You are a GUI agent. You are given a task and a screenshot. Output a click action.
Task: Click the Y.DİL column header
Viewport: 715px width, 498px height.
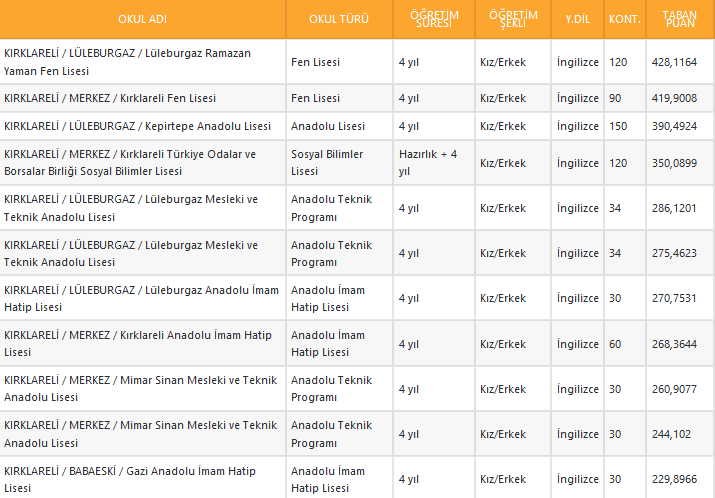(577, 20)
